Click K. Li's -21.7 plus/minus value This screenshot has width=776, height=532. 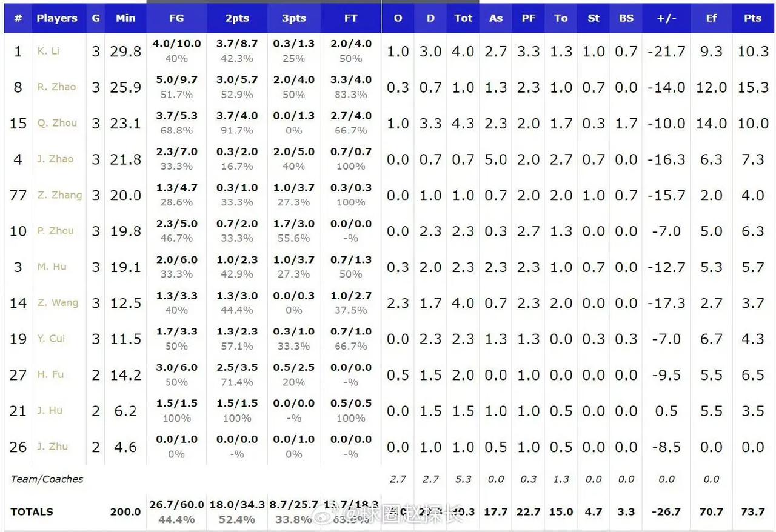tap(666, 52)
